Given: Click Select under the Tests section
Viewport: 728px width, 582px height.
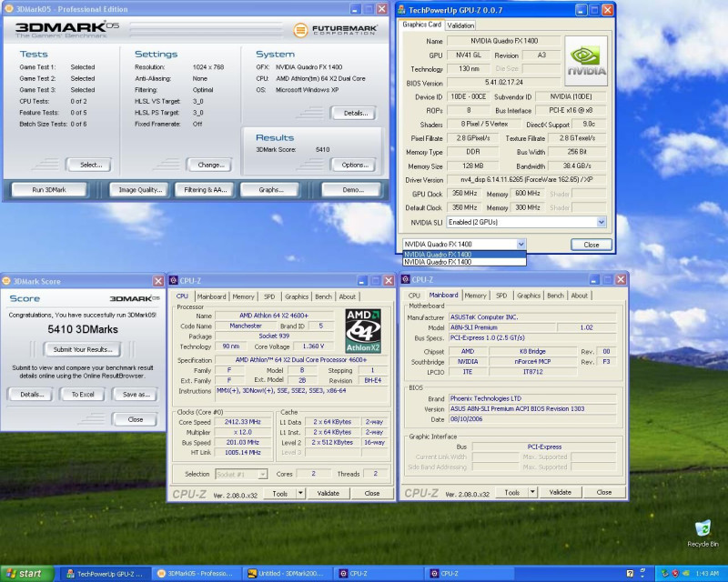Looking at the screenshot, I should (x=90, y=165).
